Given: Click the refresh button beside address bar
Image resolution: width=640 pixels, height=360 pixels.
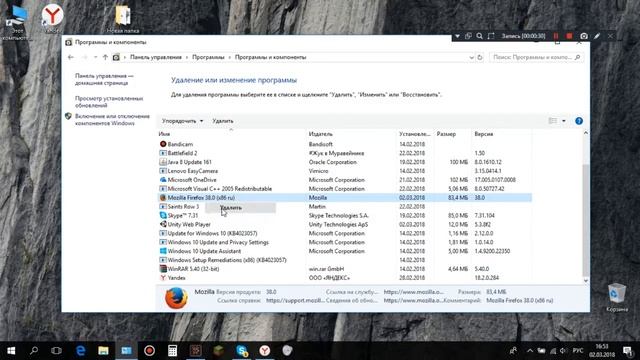Looking at the screenshot, I should coord(480,58).
